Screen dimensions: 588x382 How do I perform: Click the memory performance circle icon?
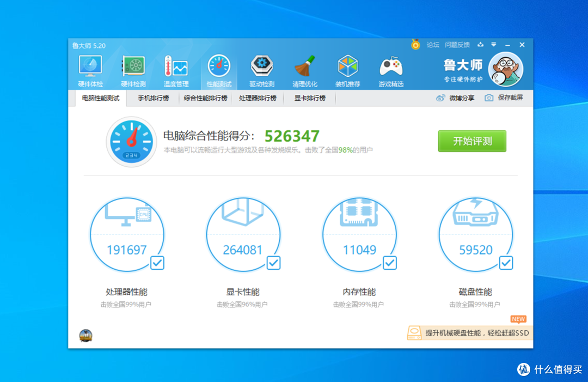(x=360, y=234)
